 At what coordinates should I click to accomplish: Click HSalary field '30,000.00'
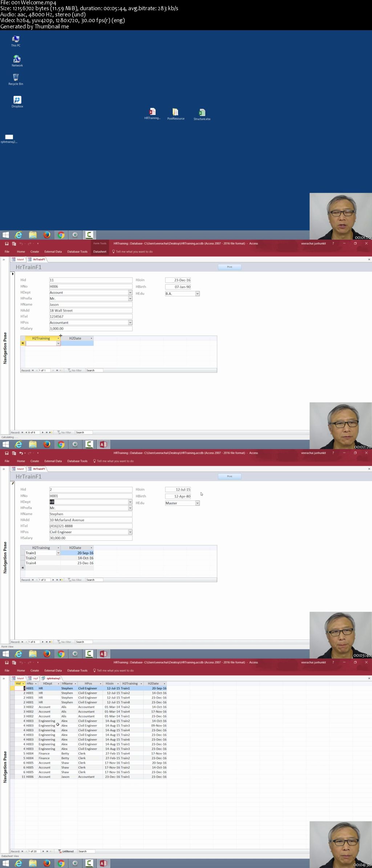pos(91,538)
